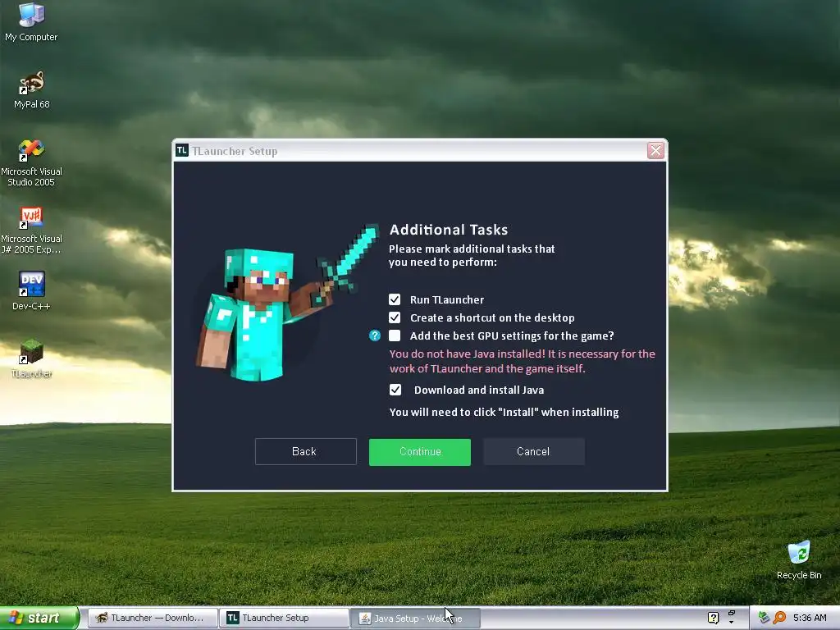Open the Windows start menu

click(39, 618)
